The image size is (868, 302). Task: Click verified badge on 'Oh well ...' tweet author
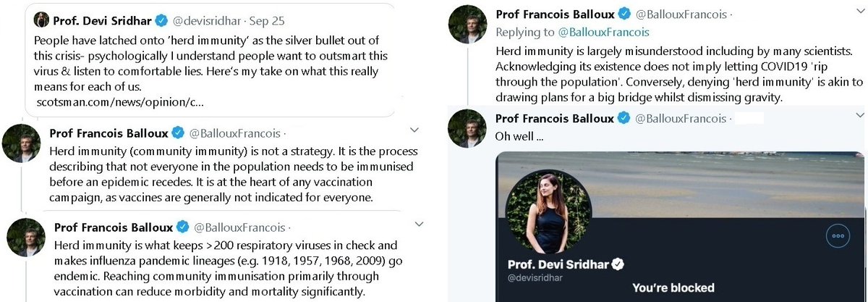(x=624, y=118)
